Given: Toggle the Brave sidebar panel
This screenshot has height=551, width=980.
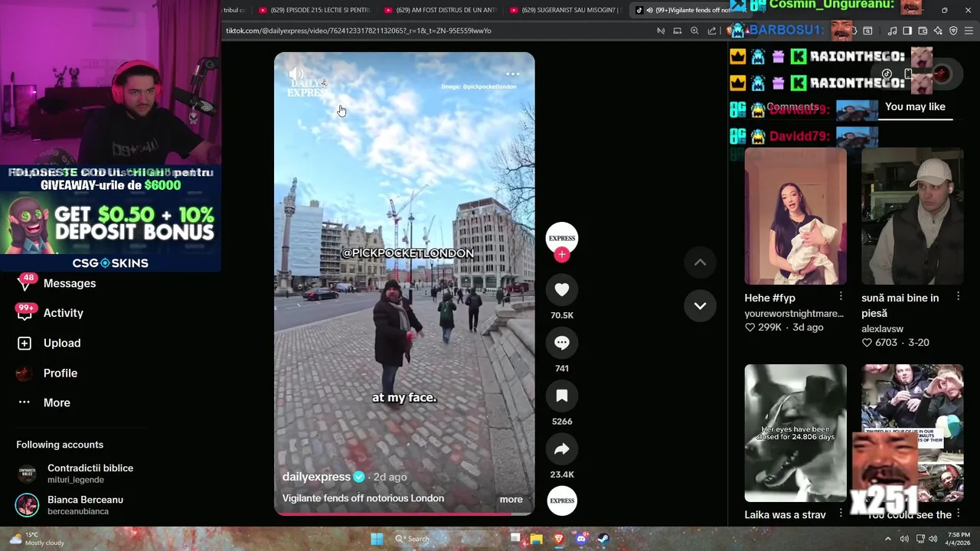Looking at the screenshot, I should [907, 31].
